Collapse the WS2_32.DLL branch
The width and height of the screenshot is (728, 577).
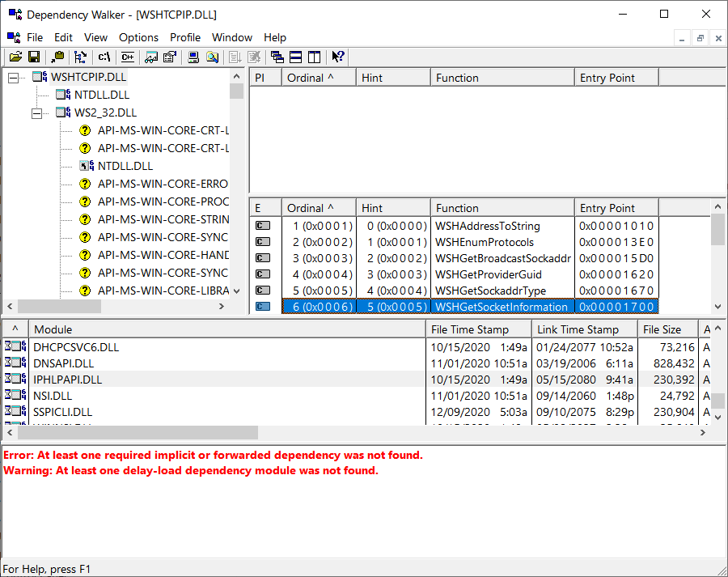[36, 113]
